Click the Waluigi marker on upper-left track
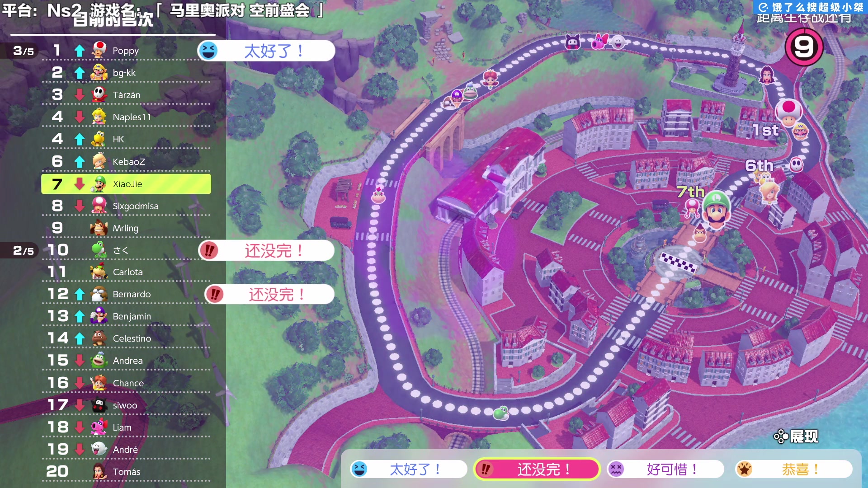868x488 pixels. 457,97
